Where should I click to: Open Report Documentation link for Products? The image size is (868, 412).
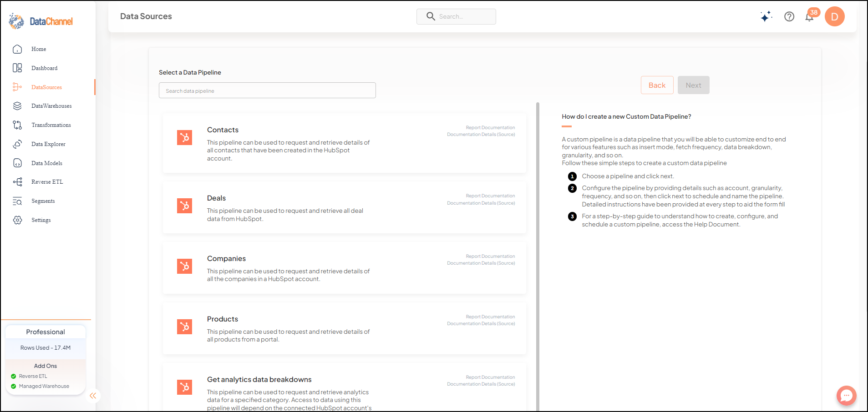(490, 317)
